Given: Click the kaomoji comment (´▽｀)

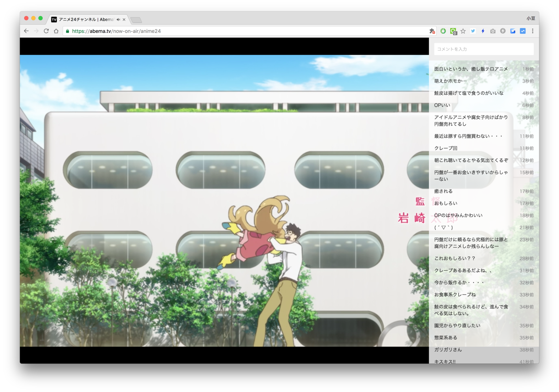Looking at the screenshot, I should tap(444, 227).
